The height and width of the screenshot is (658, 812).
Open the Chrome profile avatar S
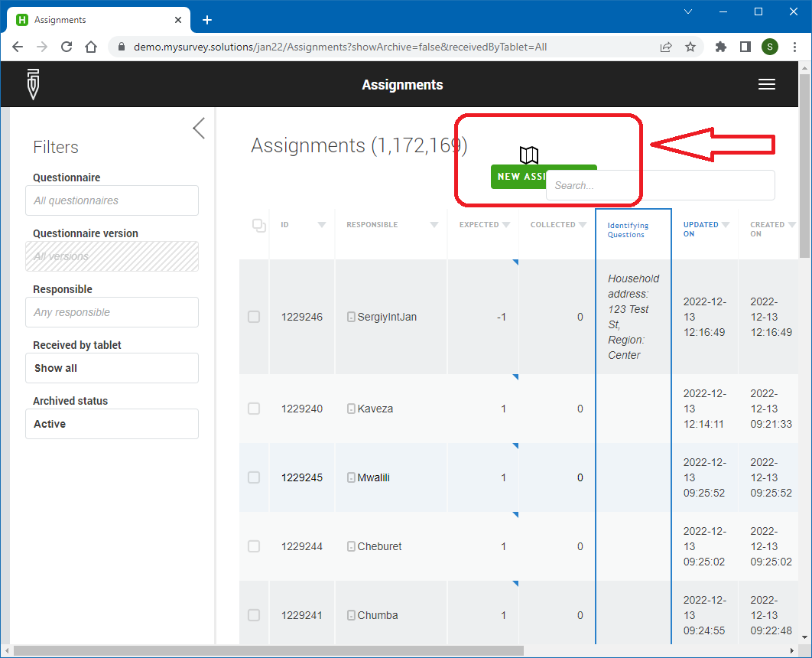pos(769,47)
